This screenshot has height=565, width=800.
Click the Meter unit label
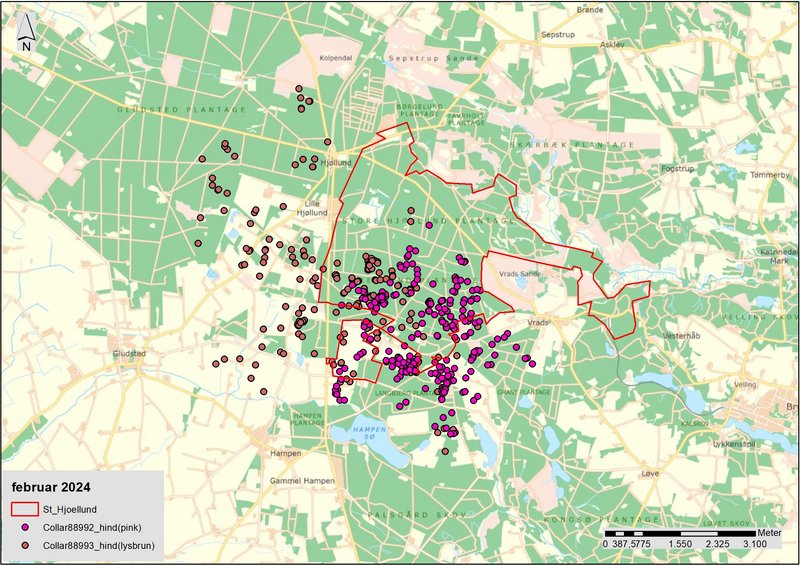pyautogui.click(x=771, y=531)
